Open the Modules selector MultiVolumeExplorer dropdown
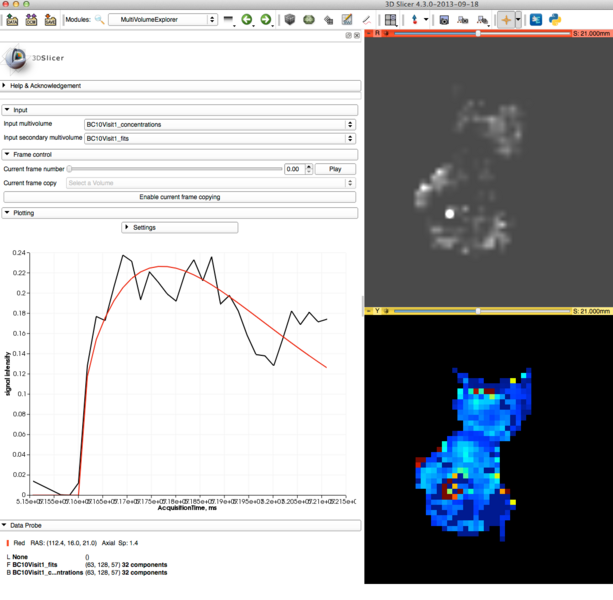The width and height of the screenshot is (613, 600). (163, 20)
